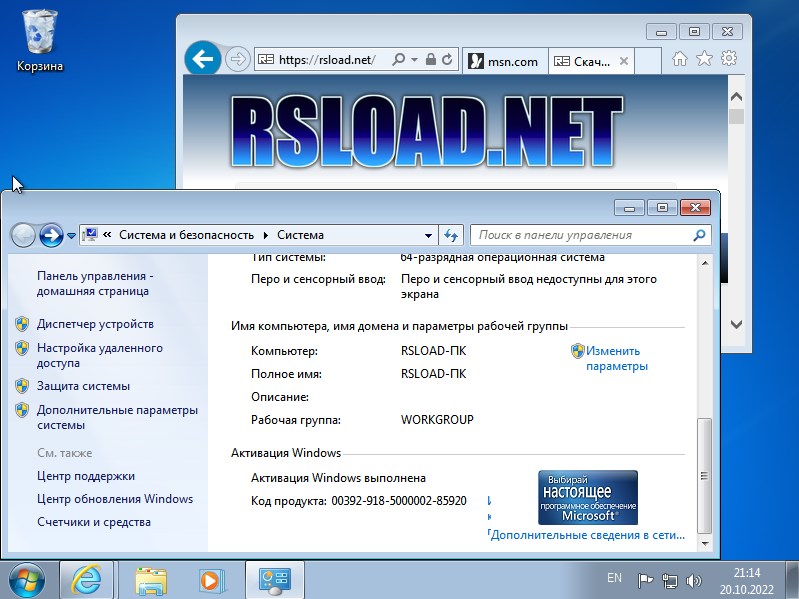This screenshot has width=799, height=599.
Task: Click the IE page scrollbar up arrow
Action: click(736, 97)
